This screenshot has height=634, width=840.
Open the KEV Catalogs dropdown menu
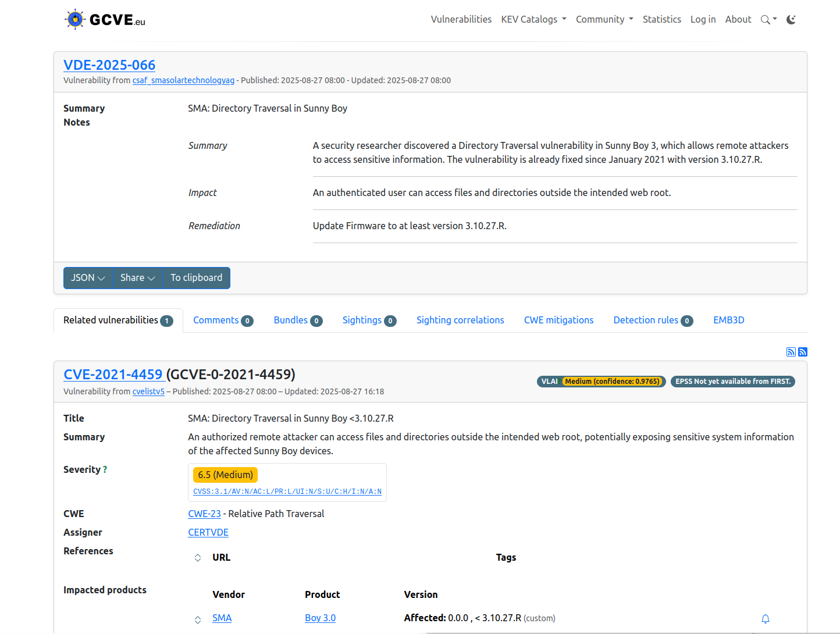pyautogui.click(x=533, y=20)
